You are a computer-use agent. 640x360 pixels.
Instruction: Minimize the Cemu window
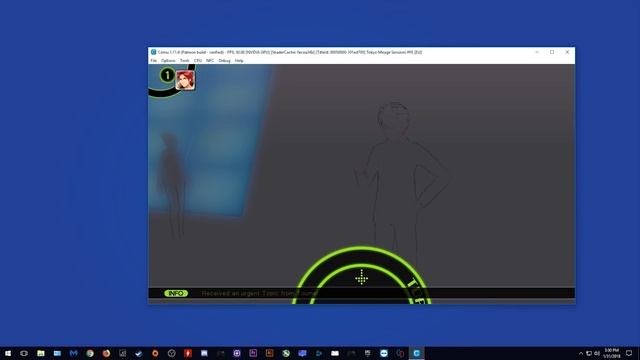click(537, 52)
